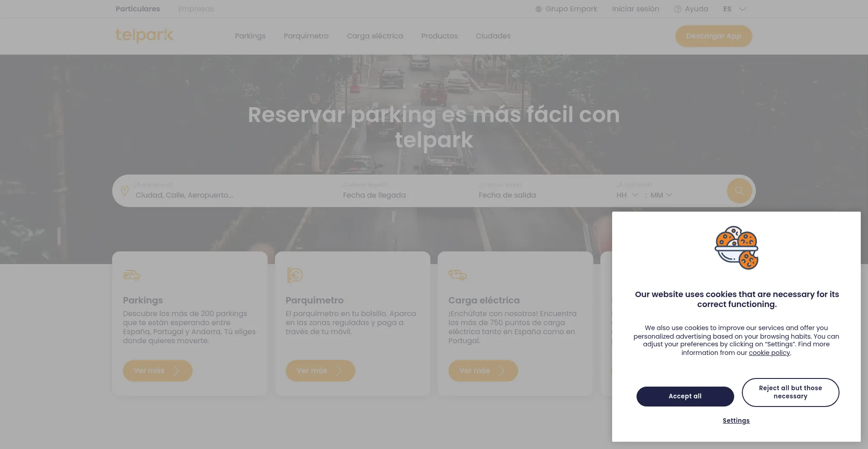
Task: Open the HH hour dropdown
Action: [627, 195]
